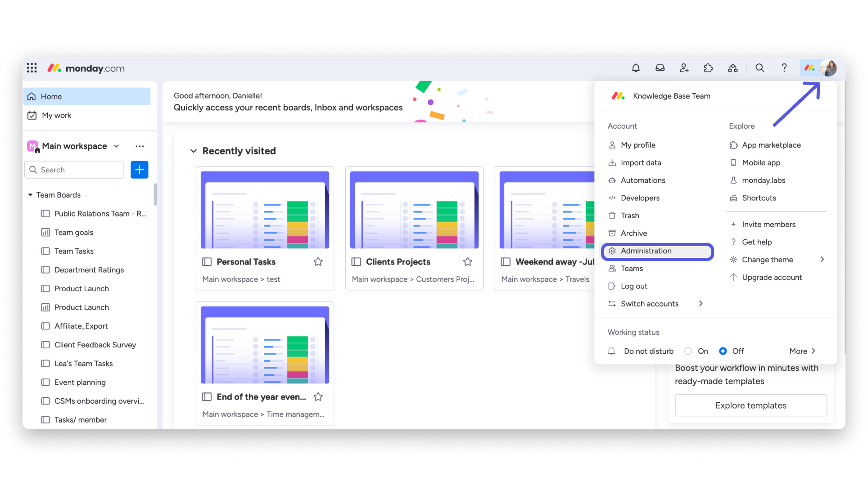Click the invite members person-plus icon
The height and width of the screenshot is (486, 868).
coord(684,68)
